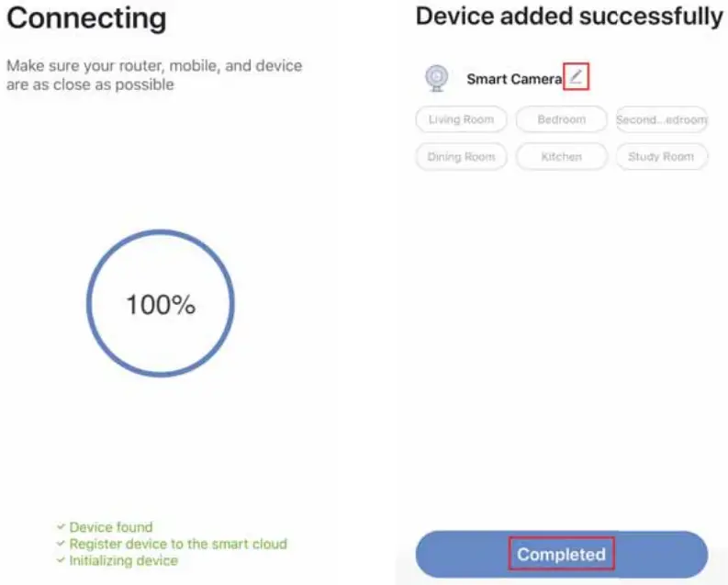Click the Device found status text
This screenshot has width=728, height=585.
pyautogui.click(x=111, y=527)
